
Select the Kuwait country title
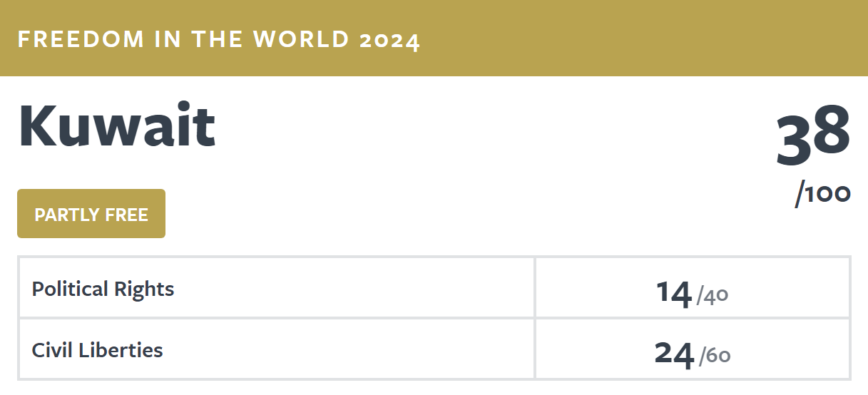(116, 126)
